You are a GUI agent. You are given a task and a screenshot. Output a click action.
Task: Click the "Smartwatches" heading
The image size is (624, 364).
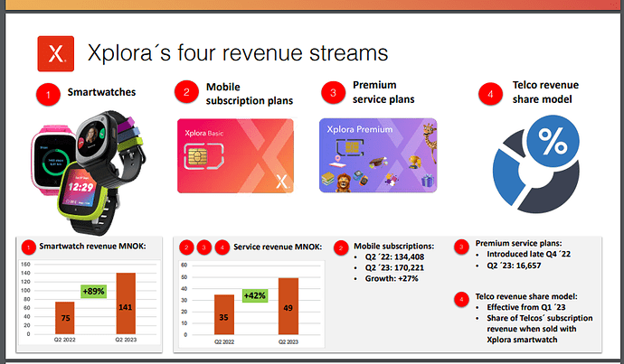click(101, 92)
